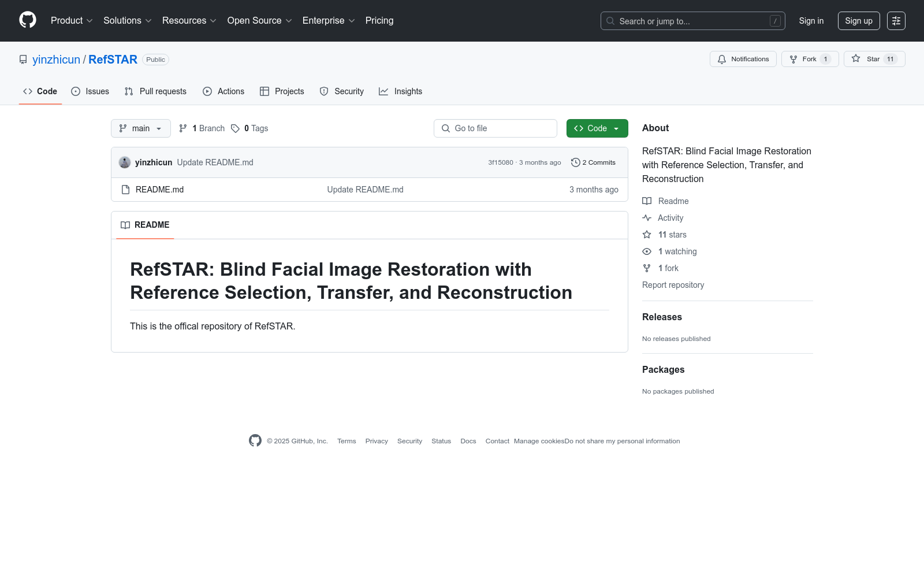924x578 pixels.
Task: Click the No packages published text
Action: click(x=678, y=391)
